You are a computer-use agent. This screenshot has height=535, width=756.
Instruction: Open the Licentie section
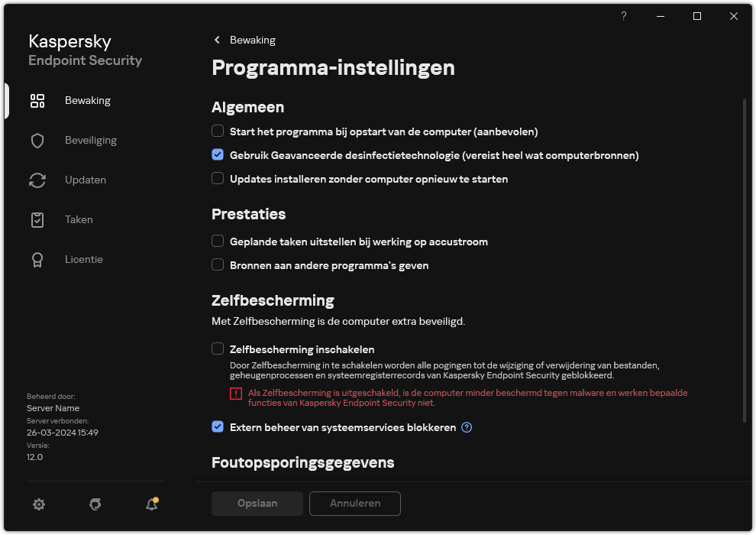[x=84, y=259]
